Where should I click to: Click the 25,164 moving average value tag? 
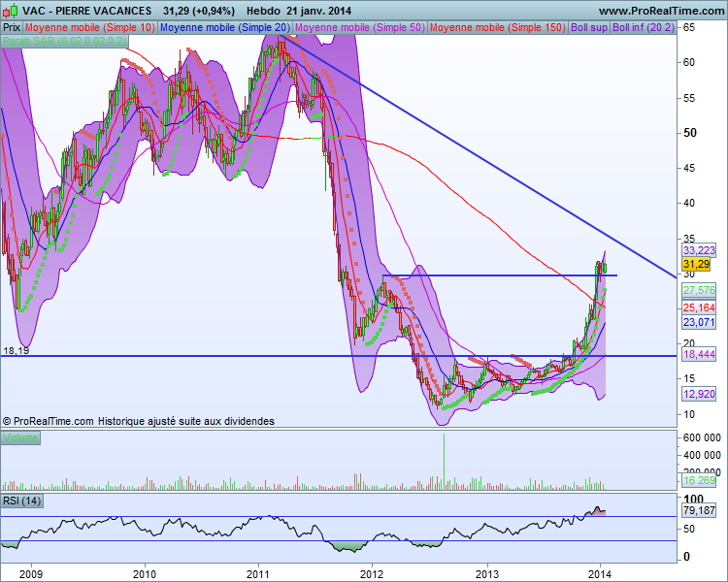click(699, 307)
